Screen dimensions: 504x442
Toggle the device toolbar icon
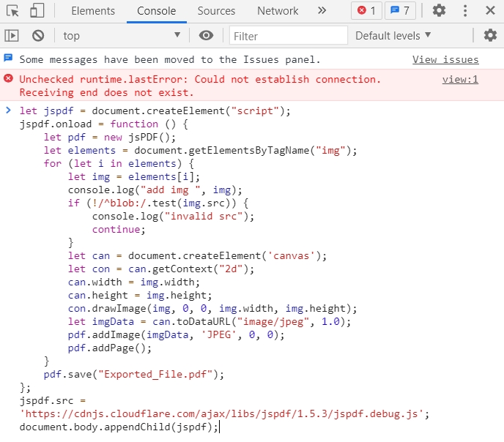[37, 11]
